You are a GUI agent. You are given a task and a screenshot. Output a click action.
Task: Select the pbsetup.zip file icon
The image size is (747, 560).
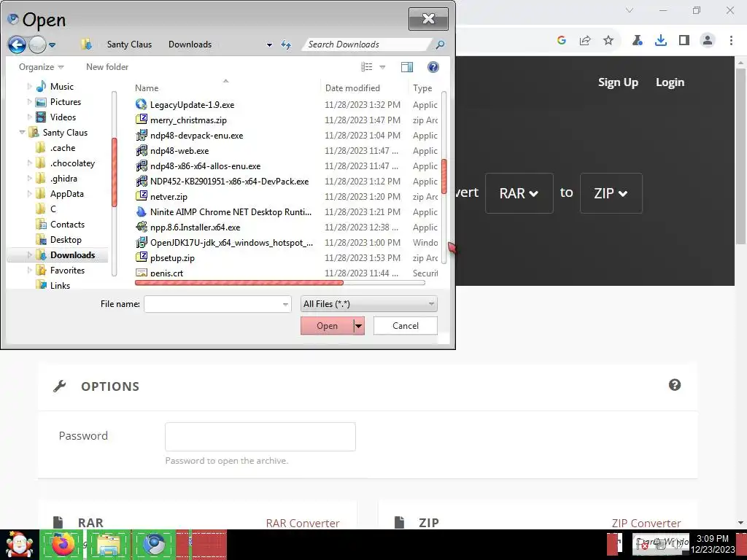click(x=142, y=257)
